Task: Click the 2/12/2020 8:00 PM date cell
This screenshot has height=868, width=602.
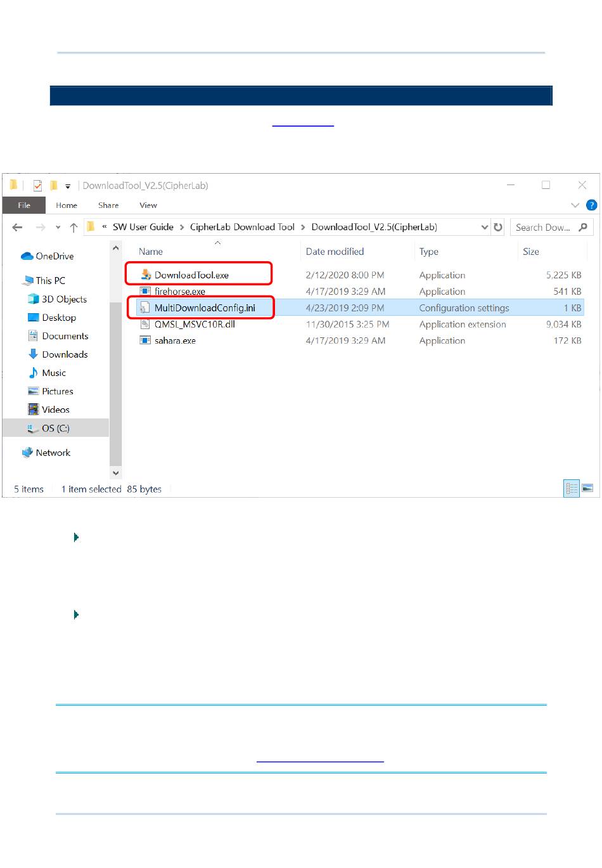Action: [345, 275]
